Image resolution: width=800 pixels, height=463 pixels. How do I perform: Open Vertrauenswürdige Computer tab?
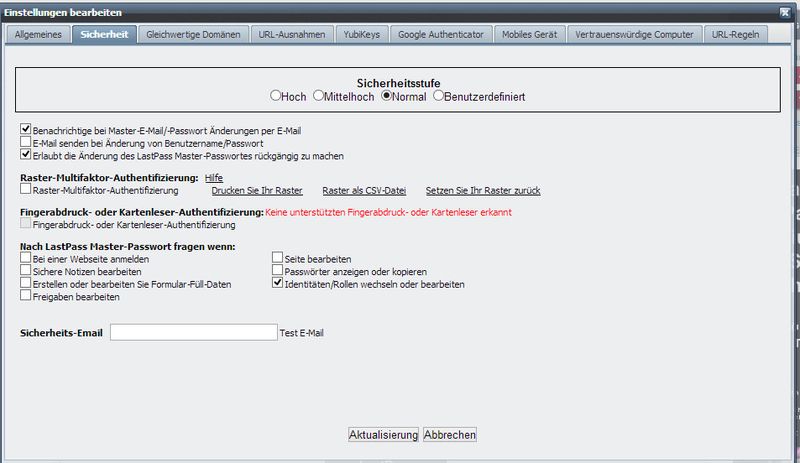[635, 35]
